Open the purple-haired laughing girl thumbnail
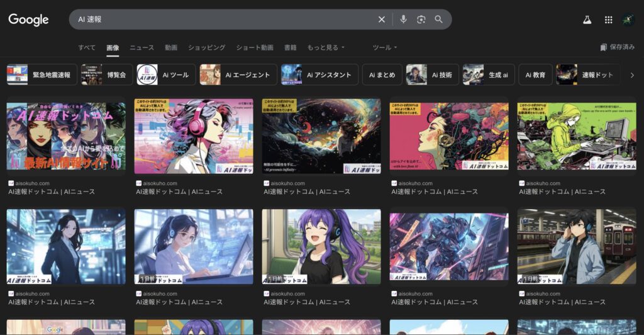644x335 pixels. pyautogui.click(x=321, y=246)
